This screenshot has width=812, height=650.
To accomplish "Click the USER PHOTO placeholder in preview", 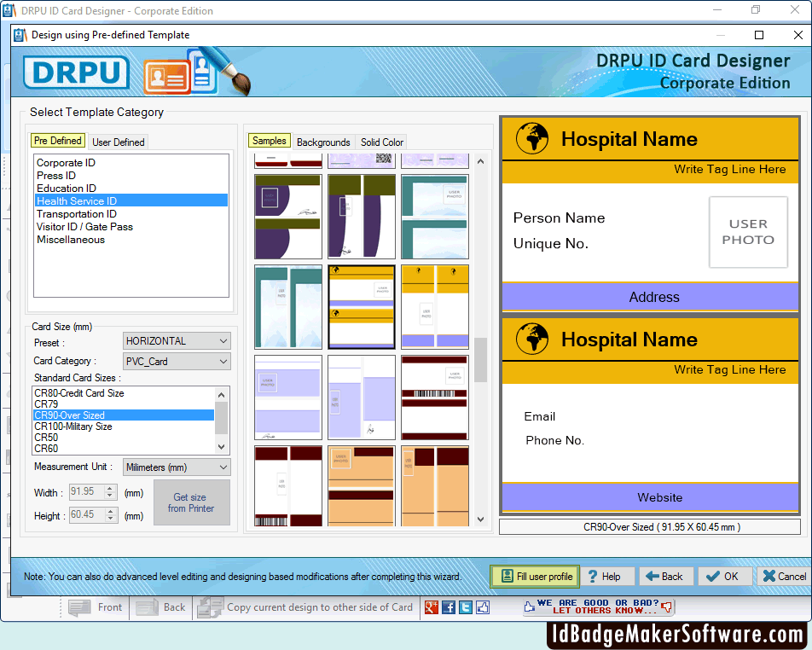I will [x=748, y=232].
